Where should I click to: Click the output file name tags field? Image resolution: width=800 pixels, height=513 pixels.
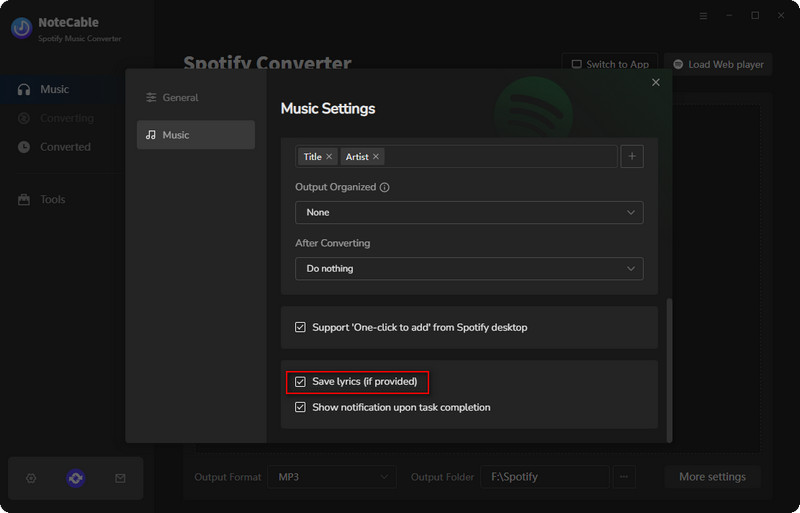(456, 156)
